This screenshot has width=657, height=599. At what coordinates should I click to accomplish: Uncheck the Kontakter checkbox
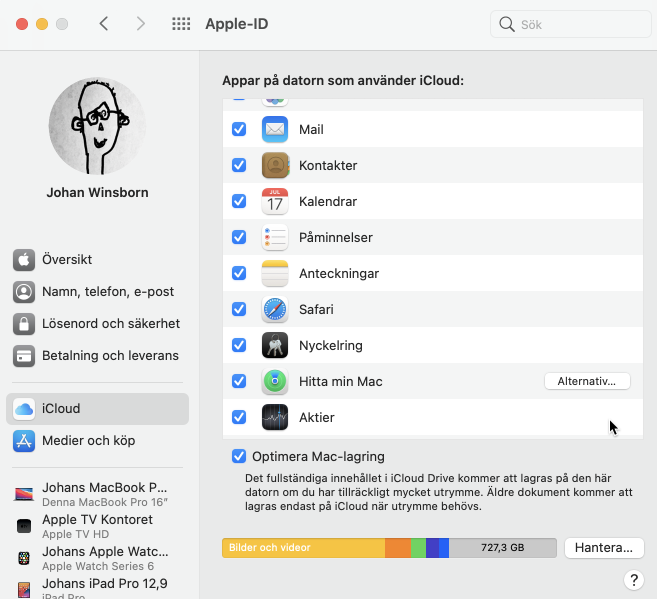pyautogui.click(x=239, y=165)
